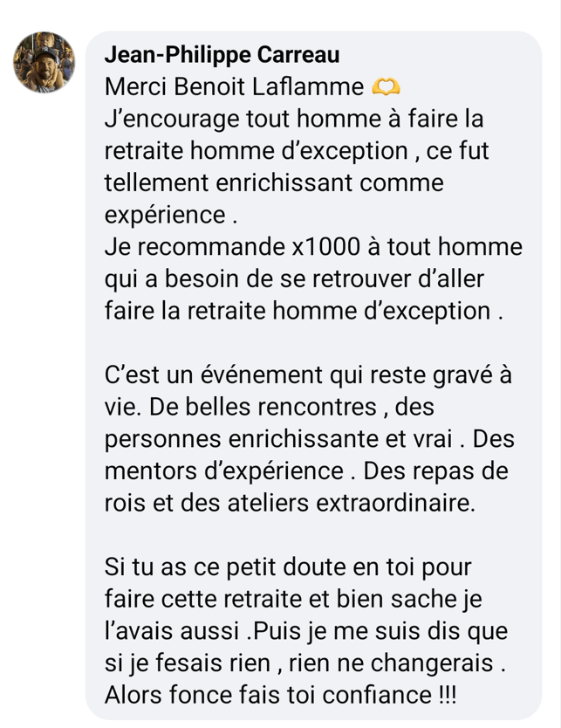Click the line "faire cette retraite et bien sache"

(x=293, y=600)
